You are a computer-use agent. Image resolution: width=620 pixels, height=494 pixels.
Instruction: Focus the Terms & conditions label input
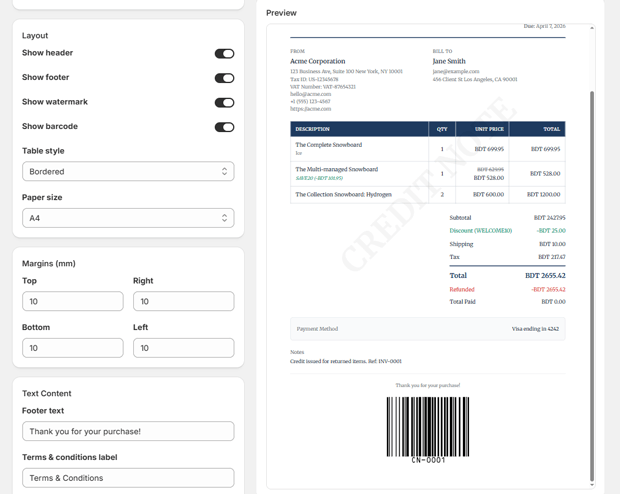pos(128,478)
